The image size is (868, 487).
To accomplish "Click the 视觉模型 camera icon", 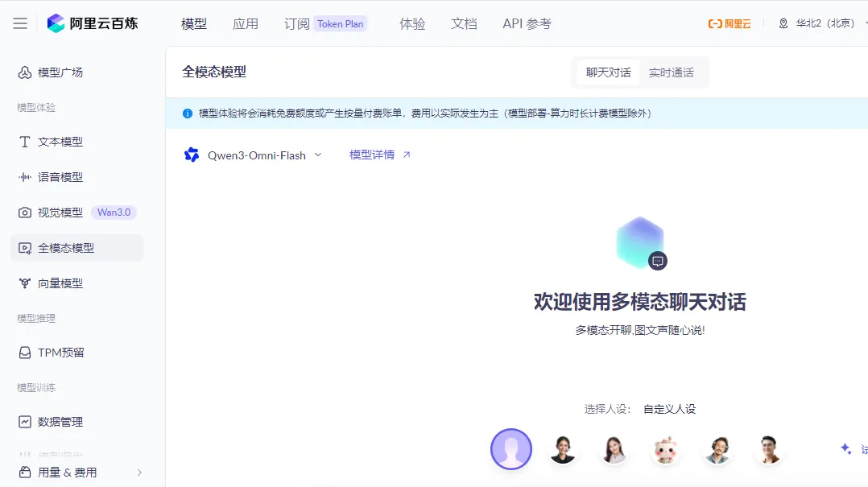I will (x=25, y=213).
